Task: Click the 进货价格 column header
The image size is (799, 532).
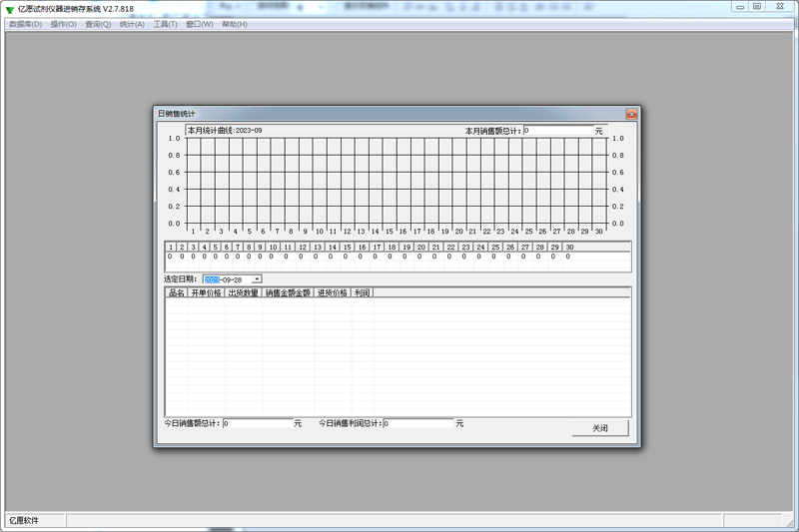Action: pyautogui.click(x=333, y=292)
